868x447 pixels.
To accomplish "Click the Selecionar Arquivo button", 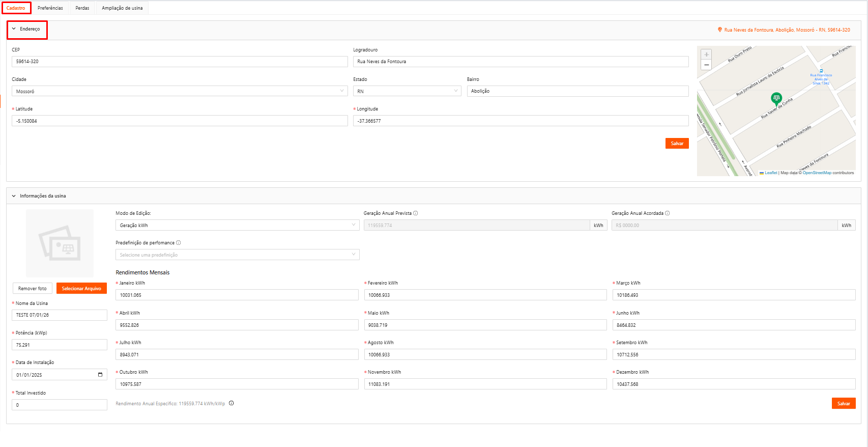I will [x=81, y=288].
